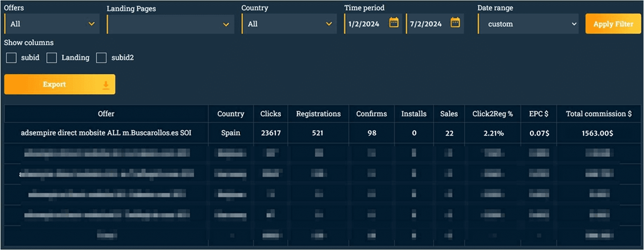The image size is (644, 250).
Task: Click the Spain country cell
Action: click(231, 133)
